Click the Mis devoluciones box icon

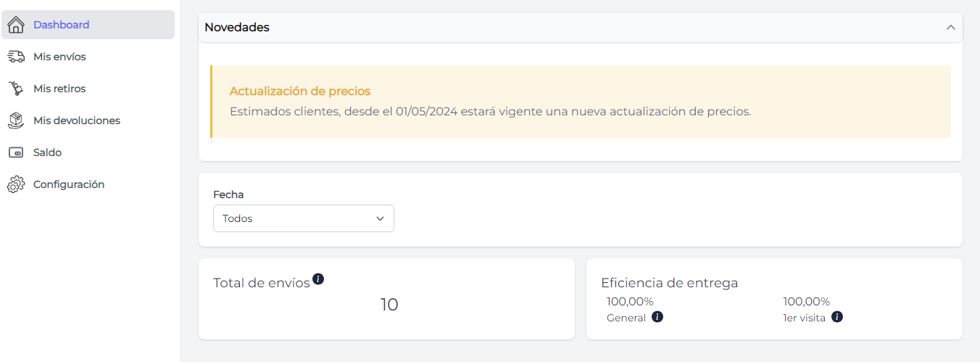coord(16,120)
